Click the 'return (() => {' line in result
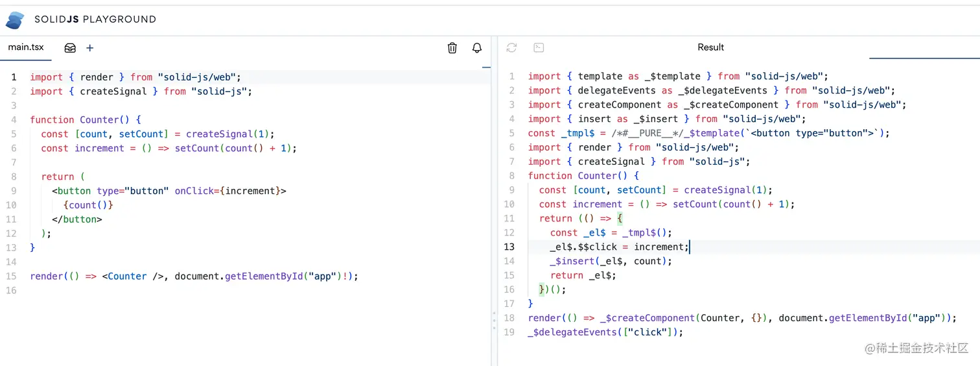This screenshot has width=980, height=366. 581,218
